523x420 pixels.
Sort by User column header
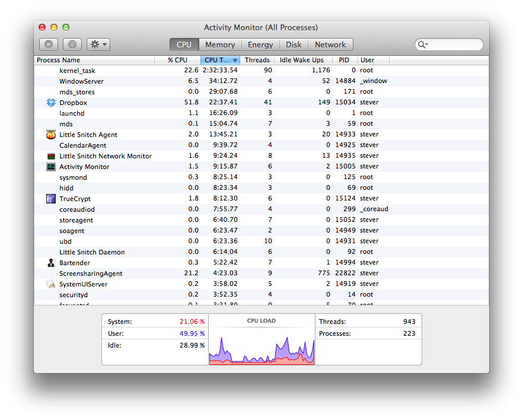click(x=373, y=60)
